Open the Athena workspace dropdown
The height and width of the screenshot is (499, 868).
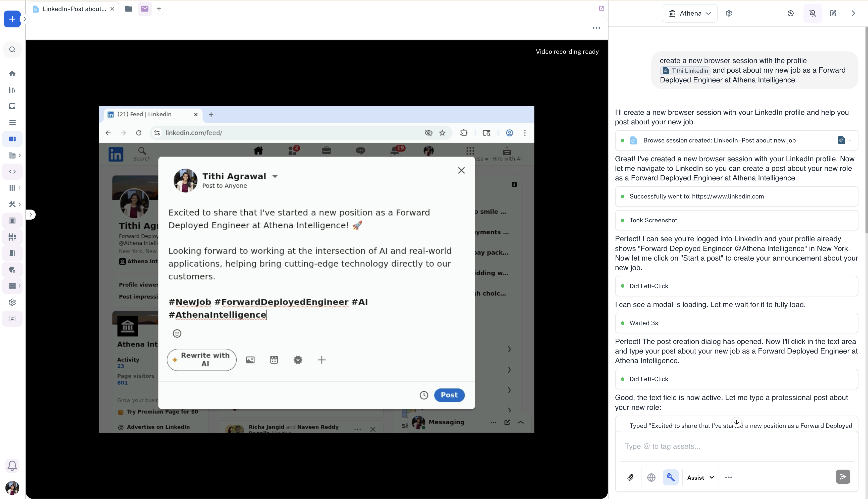click(x=689, y=13)
